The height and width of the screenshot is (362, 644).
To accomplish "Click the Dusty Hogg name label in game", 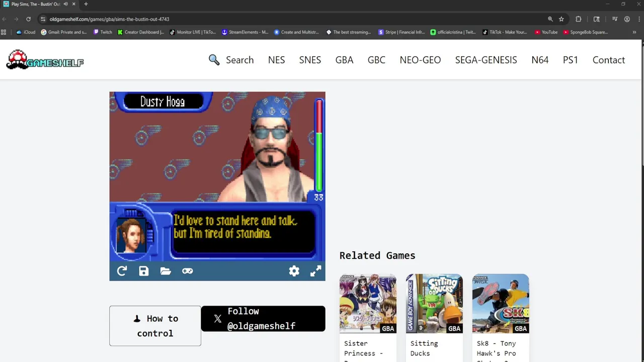I will pyautogui.click(x=163, y=102).
